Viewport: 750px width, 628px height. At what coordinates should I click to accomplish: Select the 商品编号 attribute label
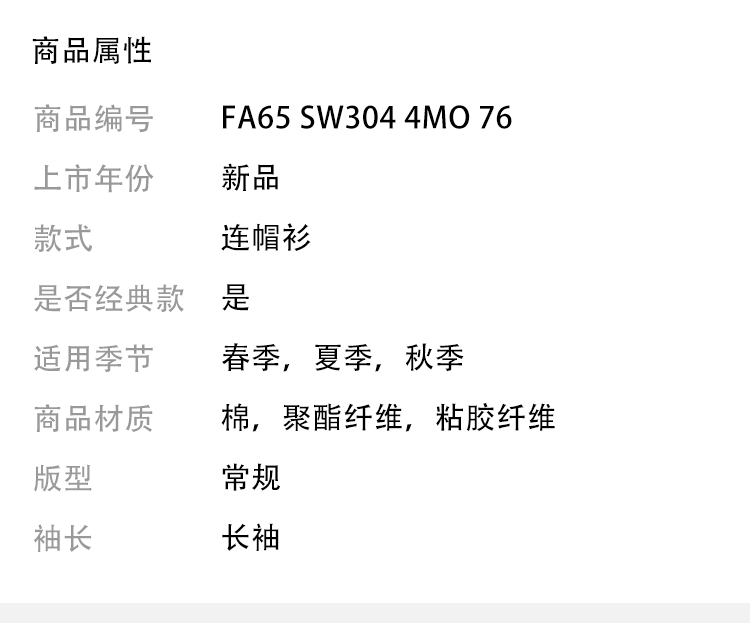point(93,119)
